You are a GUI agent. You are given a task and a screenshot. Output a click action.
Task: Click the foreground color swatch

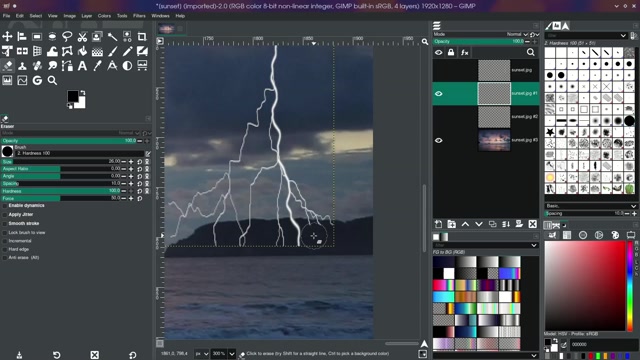[x=73, y=96]
